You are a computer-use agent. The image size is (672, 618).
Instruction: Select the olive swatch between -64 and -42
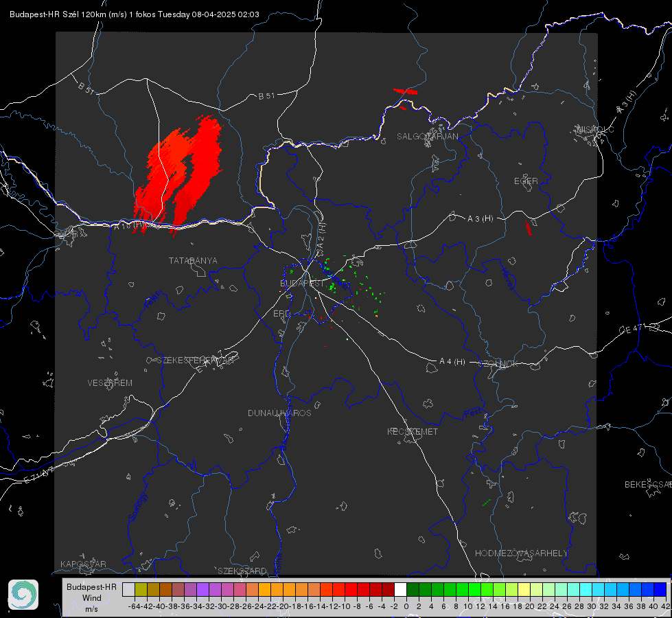tap(141, 589)
